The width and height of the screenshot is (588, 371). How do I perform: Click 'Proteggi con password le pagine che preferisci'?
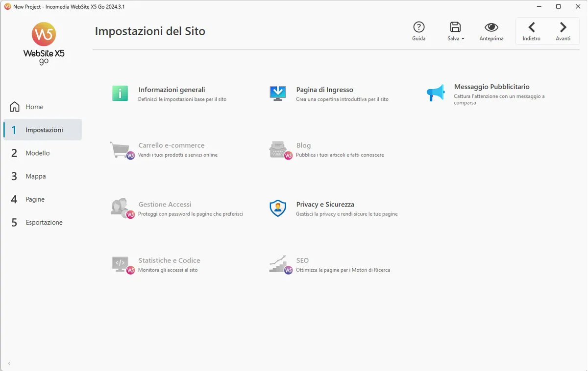[x=191, y=214]
